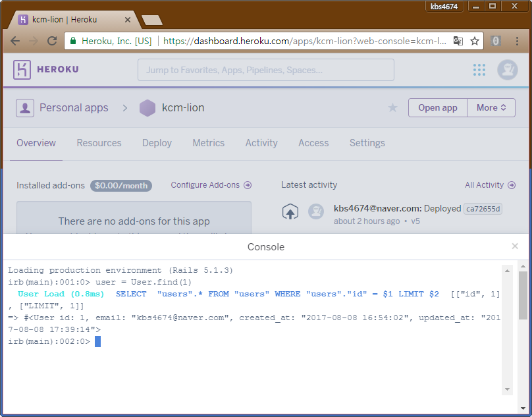This screenshot has height=417, width=532.
Task: Open the Configure Add-ons link
Action: click(211, 185)
